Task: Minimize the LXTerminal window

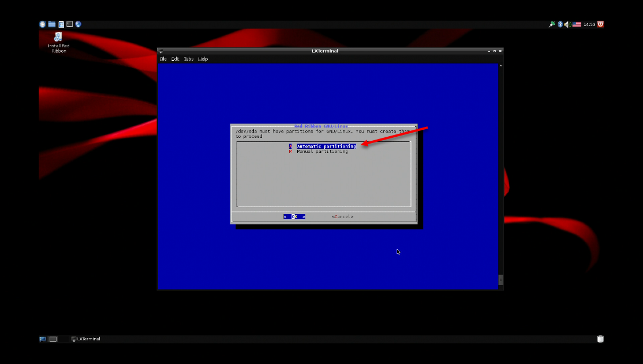Action: pos(489,51)
